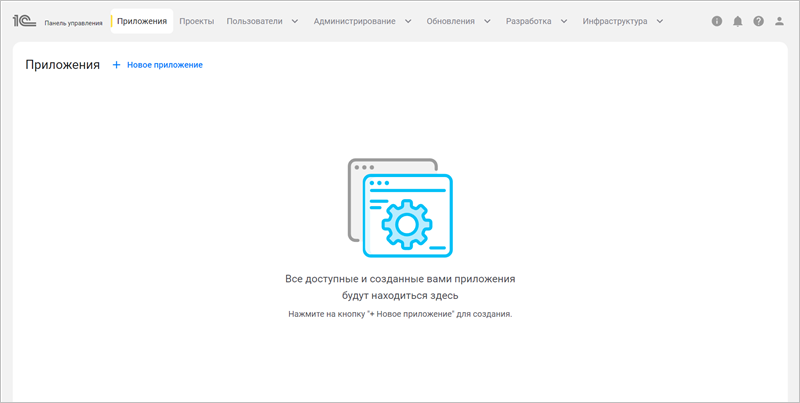Open the Администрирование menu label
The image size is (800, 403).
354,21
